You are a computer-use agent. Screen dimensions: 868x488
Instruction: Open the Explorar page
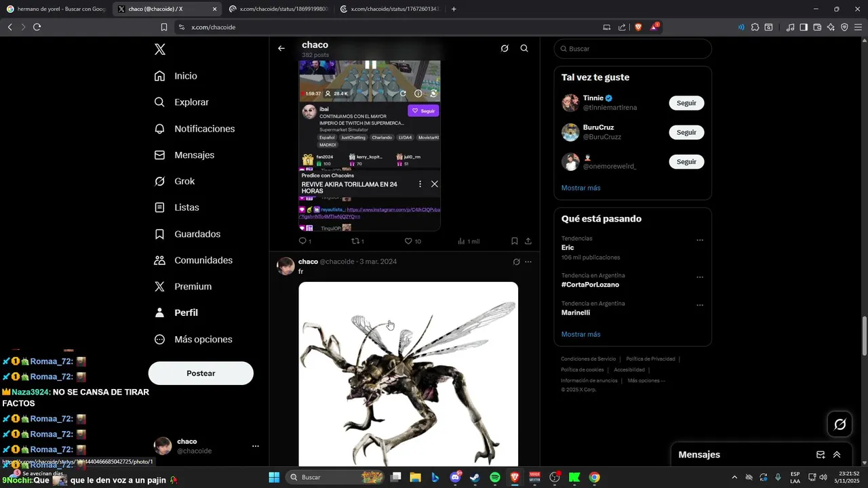click(181, 102)
